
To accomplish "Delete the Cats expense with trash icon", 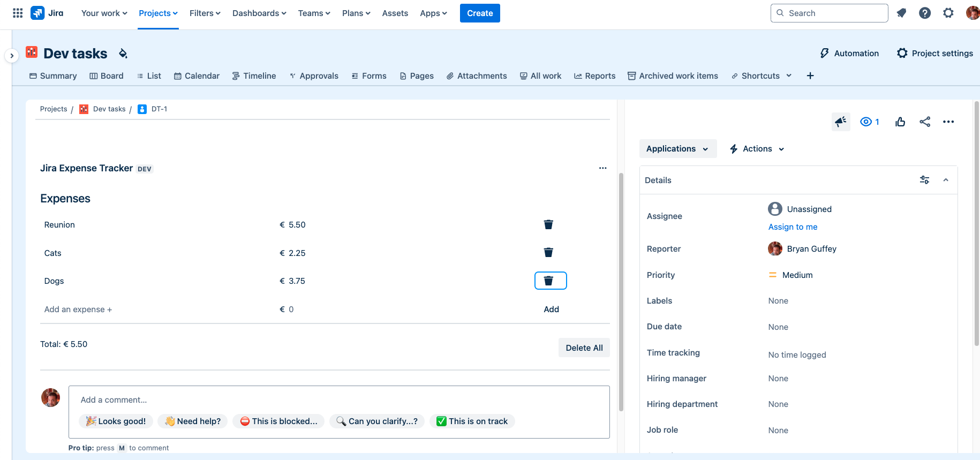I will point(548,252).
